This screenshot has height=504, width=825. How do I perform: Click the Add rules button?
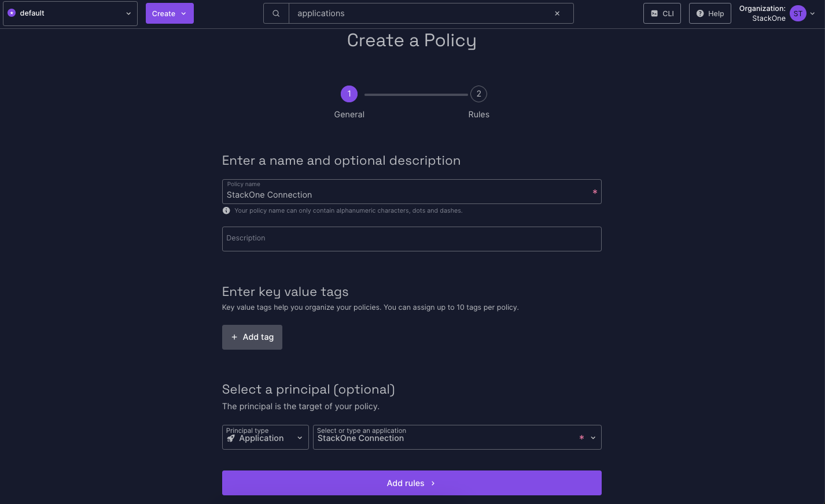tap(411, 483)
